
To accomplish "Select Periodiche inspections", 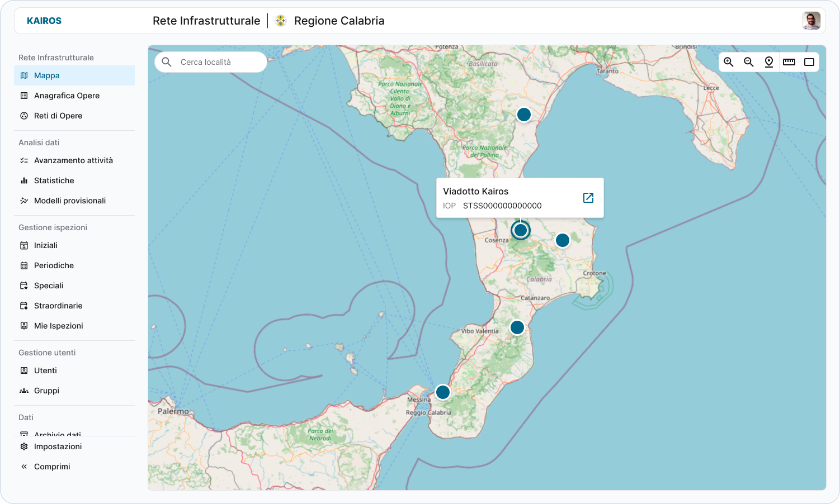I will click(x=74, y=265).
